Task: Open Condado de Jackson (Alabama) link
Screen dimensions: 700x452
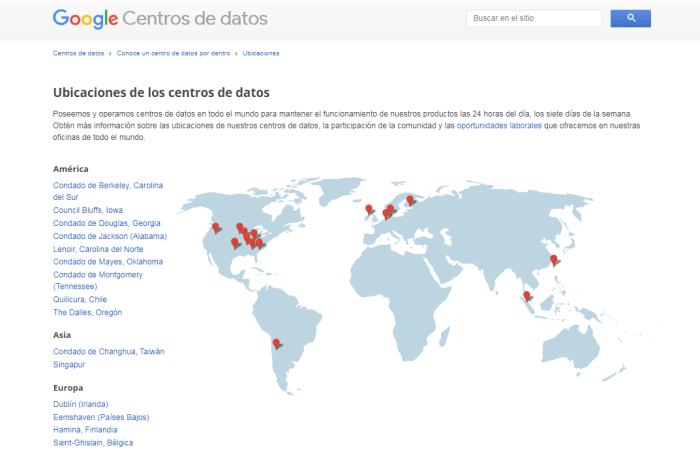Action: [110, 236]
